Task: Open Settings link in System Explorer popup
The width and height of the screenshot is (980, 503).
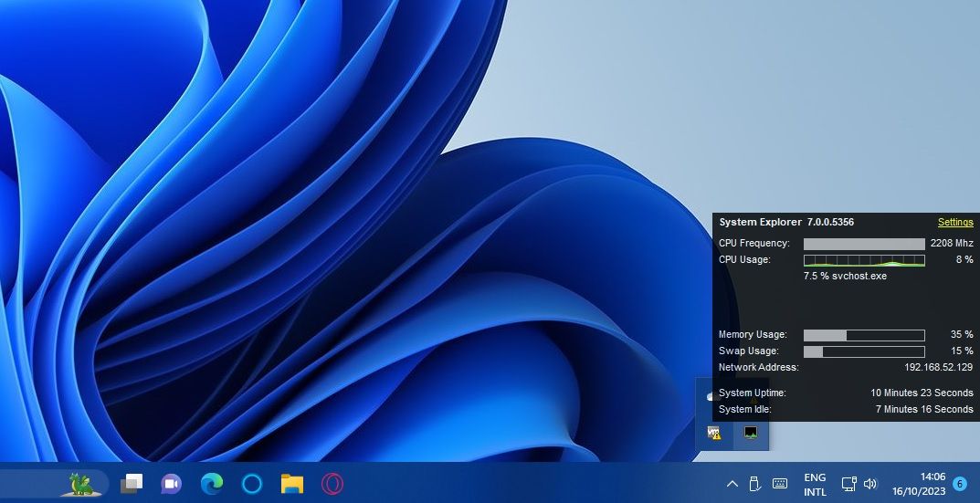Action: click(954, 222)
